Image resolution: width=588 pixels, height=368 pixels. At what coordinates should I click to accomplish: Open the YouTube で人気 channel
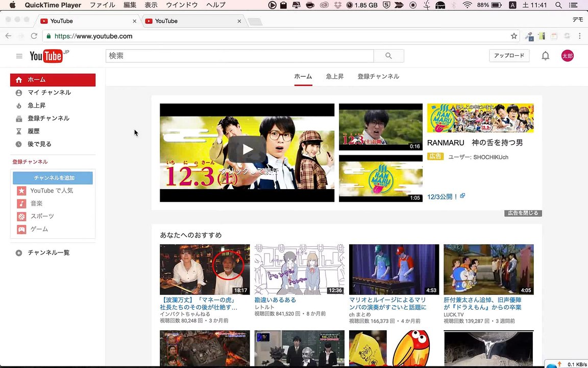53,191
